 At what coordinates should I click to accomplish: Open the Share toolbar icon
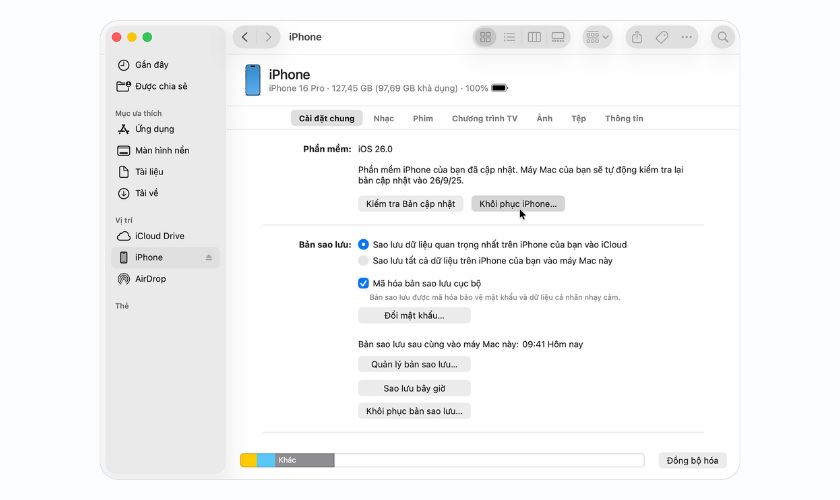(637, 37)
